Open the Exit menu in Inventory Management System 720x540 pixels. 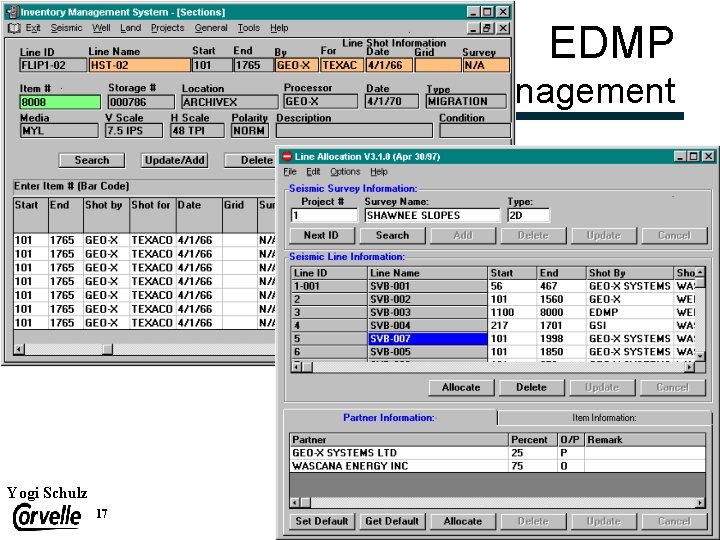coord(33,28)
